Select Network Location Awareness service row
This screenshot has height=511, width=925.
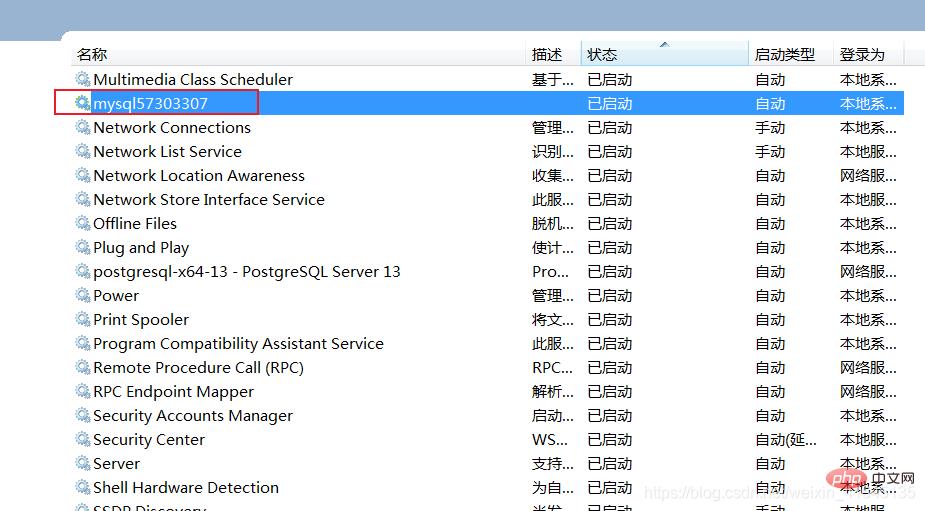pyautogui.click(x=199, y=175)
